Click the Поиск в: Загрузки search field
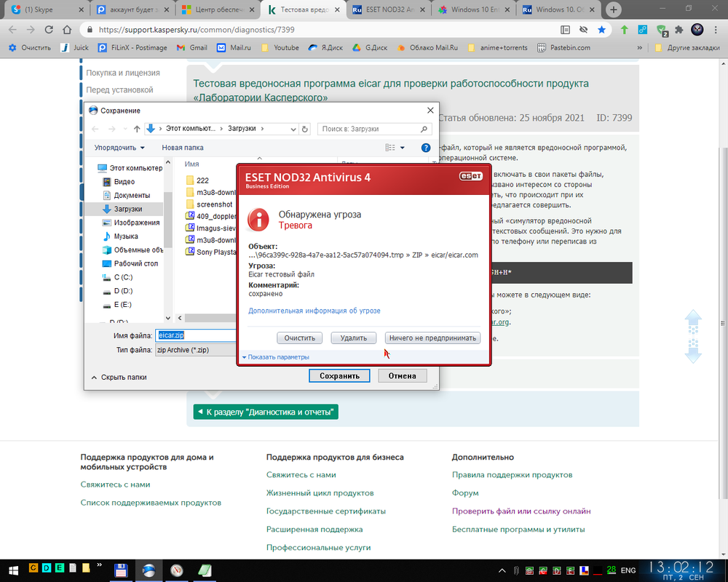Image resolution: width=728 pixels, height=582 pixels. 375,129
